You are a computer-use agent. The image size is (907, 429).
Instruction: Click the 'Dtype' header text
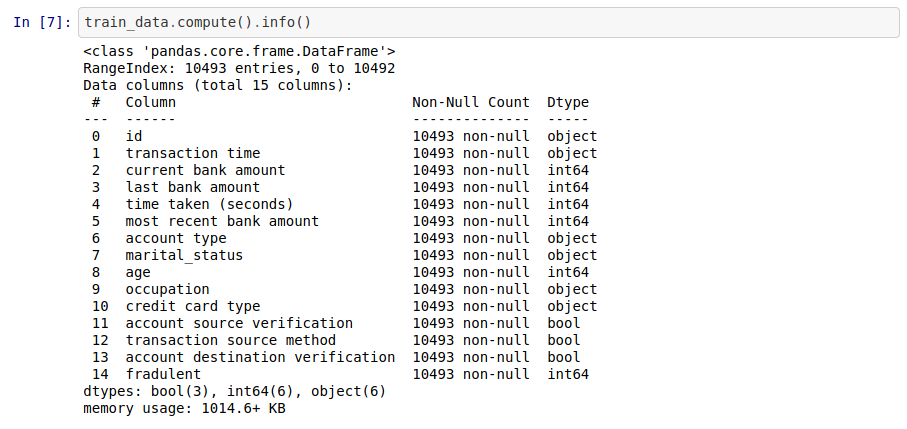click(568, 102)
